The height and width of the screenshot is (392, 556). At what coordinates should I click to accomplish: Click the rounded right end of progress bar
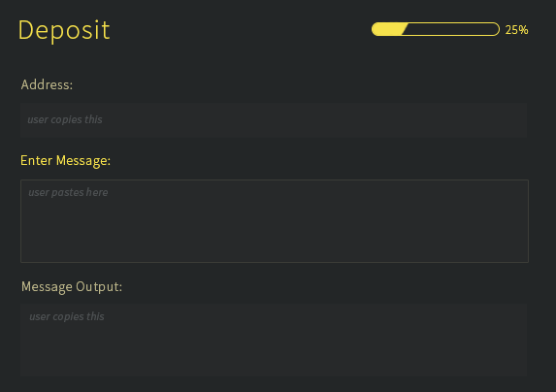tap(496, 29)
